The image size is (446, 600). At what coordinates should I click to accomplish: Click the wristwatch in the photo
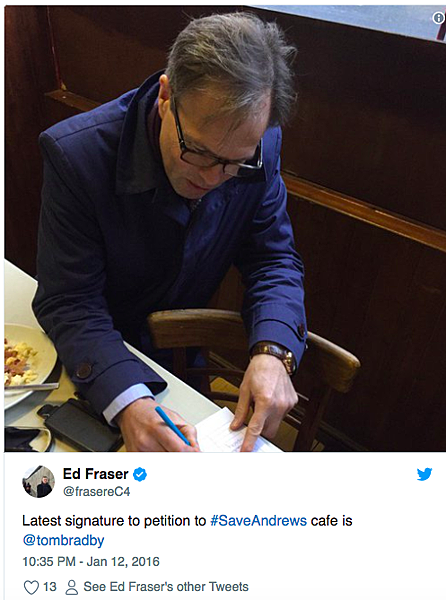click(276, 356)
